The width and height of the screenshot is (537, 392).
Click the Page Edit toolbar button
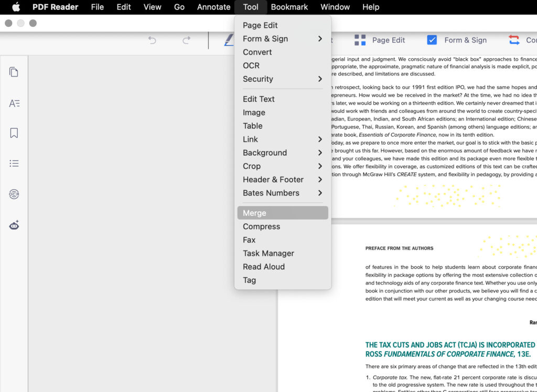(388, 40)
